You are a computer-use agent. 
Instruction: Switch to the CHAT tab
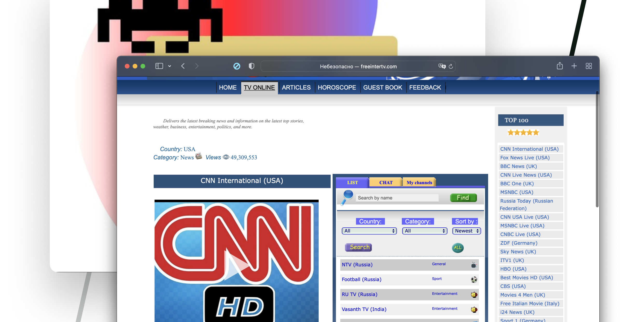pyautogui.click(x=386, y=183)
